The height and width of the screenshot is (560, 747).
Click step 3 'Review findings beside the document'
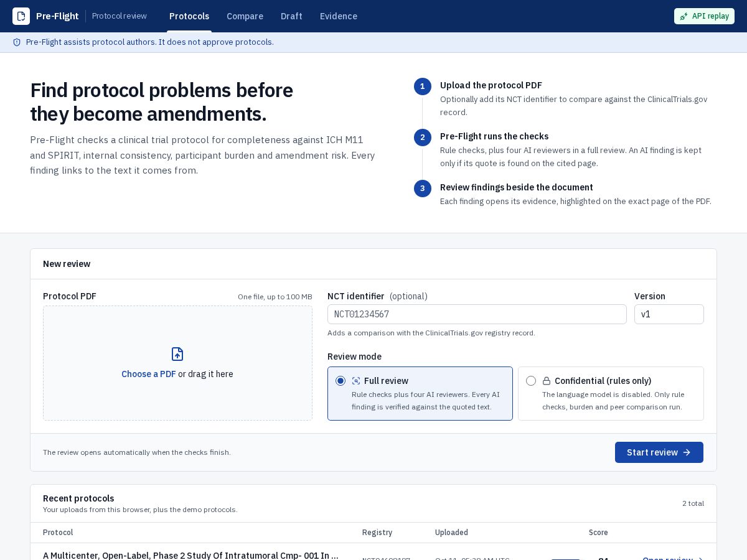tap(517, 187)
